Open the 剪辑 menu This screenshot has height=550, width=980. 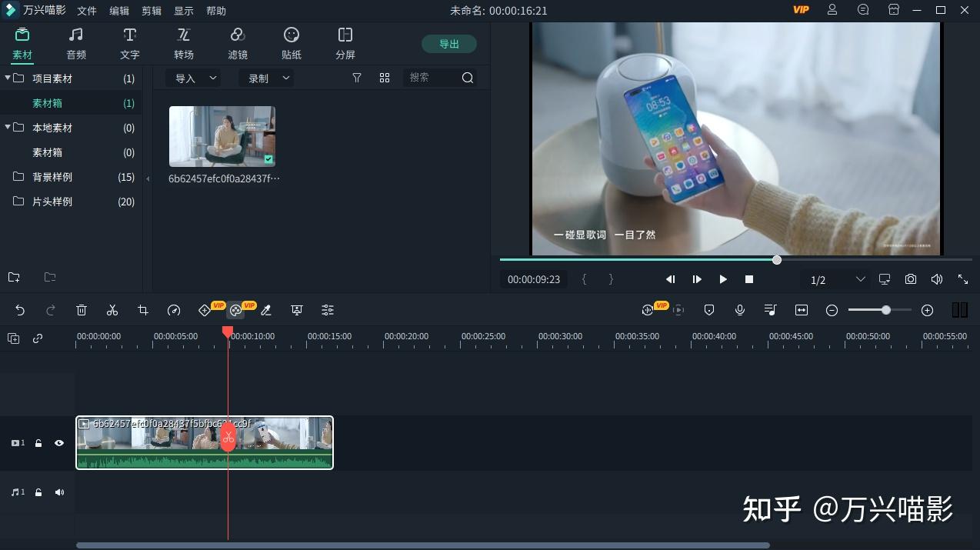[152, 11]
